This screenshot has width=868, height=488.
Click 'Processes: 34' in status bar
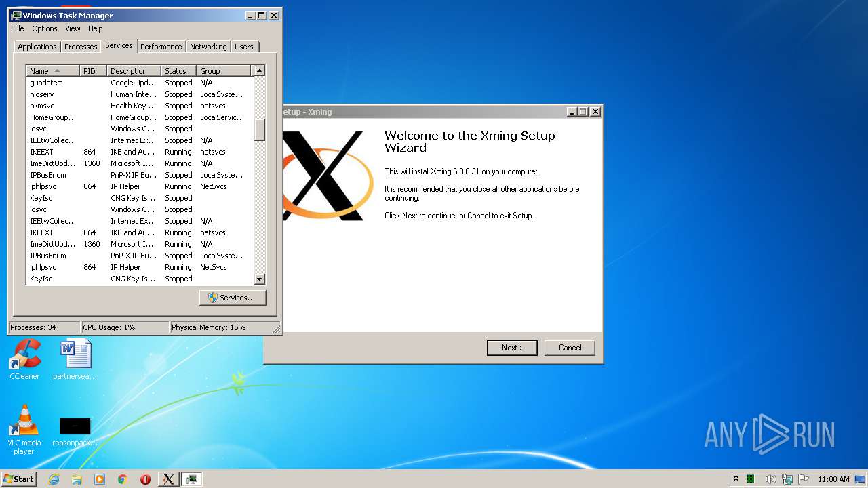click(44, 327)
